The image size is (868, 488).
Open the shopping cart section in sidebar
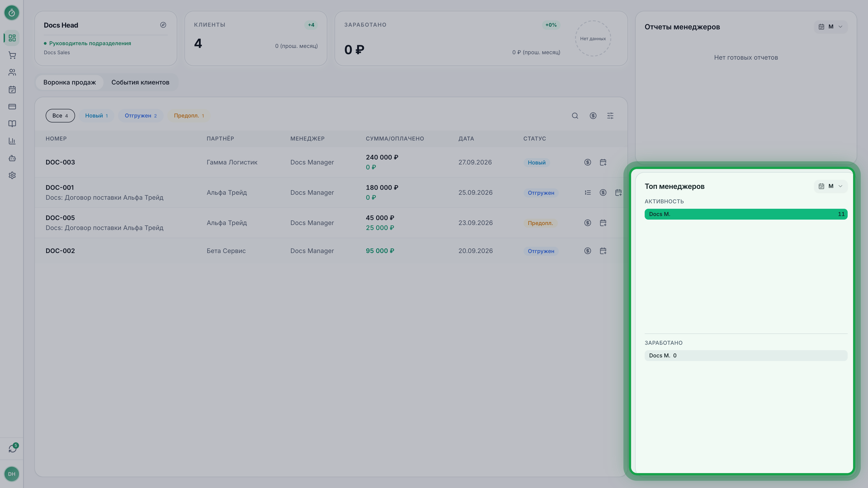pos(12,55)
